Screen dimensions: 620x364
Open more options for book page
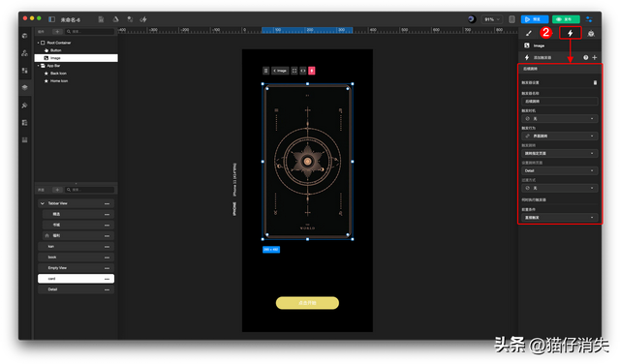point(107,258)
